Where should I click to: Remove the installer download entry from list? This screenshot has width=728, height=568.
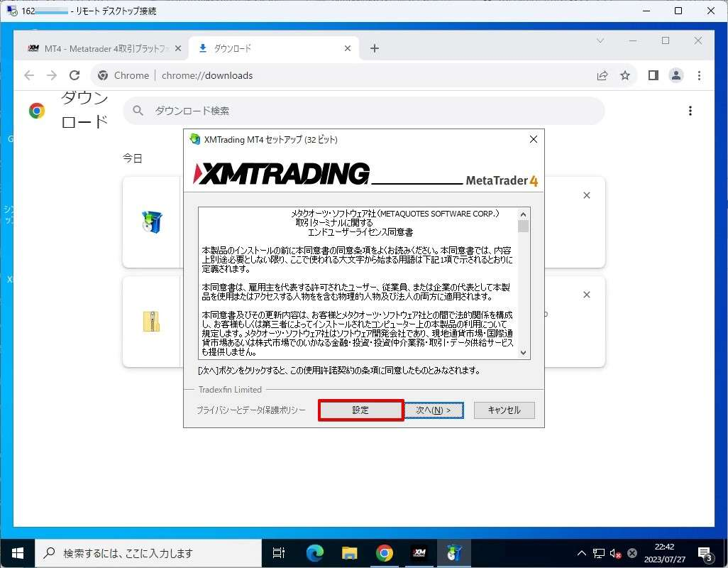point(586,195)
